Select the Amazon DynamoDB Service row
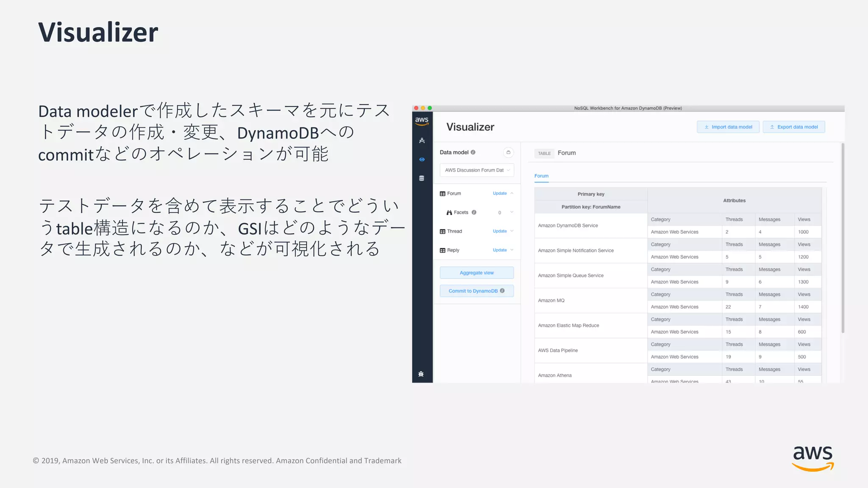The height and width of the screenshot is (488, 868). point(591,226)
